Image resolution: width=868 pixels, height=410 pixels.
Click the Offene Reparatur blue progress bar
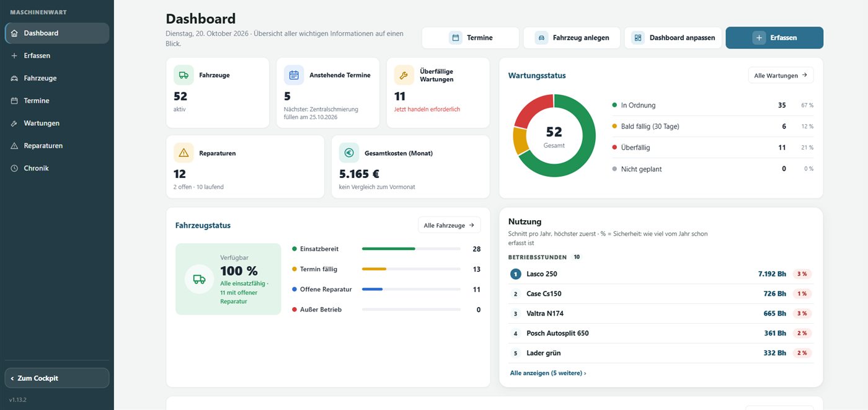[x=411, y=289]
